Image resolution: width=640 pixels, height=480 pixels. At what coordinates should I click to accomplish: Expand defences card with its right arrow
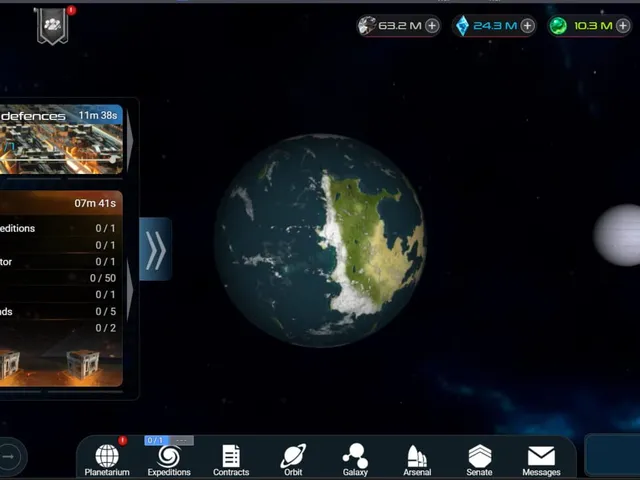click(x=130, y=140)
